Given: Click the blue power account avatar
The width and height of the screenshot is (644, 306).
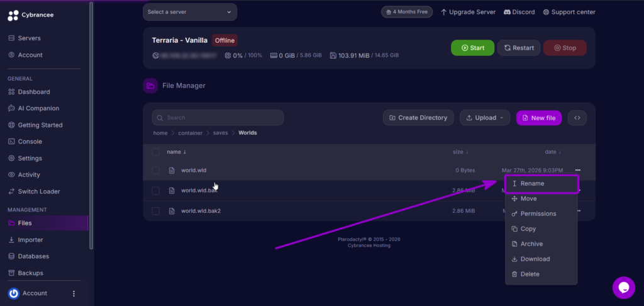Looking at the screenshot, I should [14, 293].
